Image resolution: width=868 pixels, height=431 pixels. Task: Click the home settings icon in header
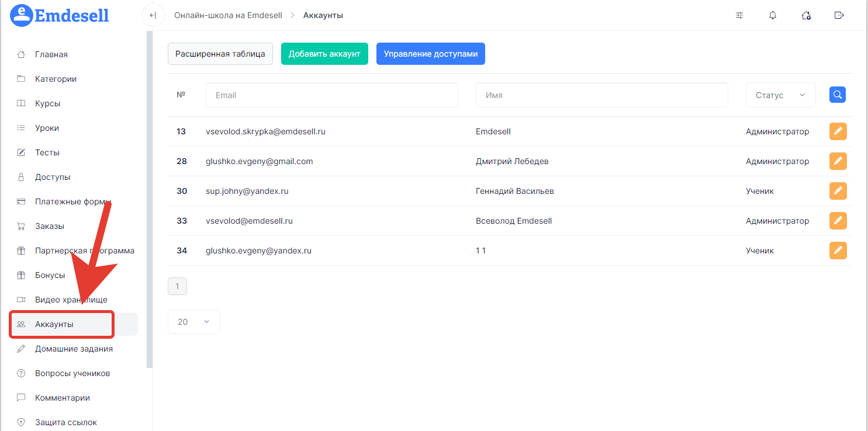(806, 15)
